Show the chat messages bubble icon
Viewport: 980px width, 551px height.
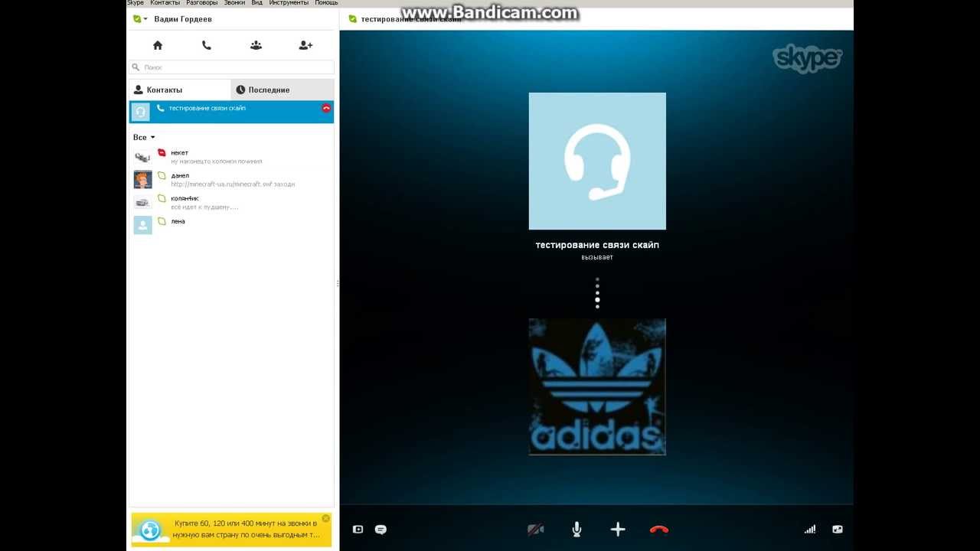click(381, 529)
